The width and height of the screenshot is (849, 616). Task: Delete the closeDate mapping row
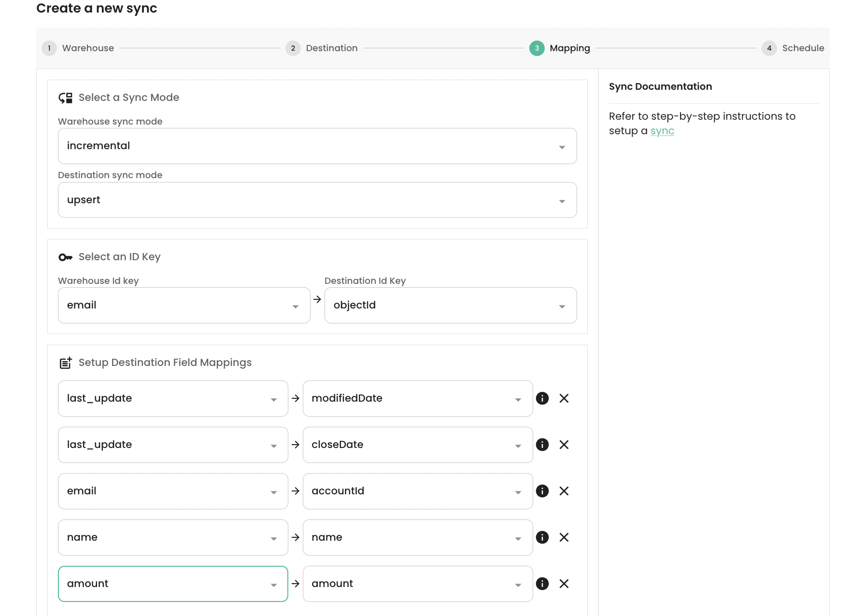click(564, 445)
